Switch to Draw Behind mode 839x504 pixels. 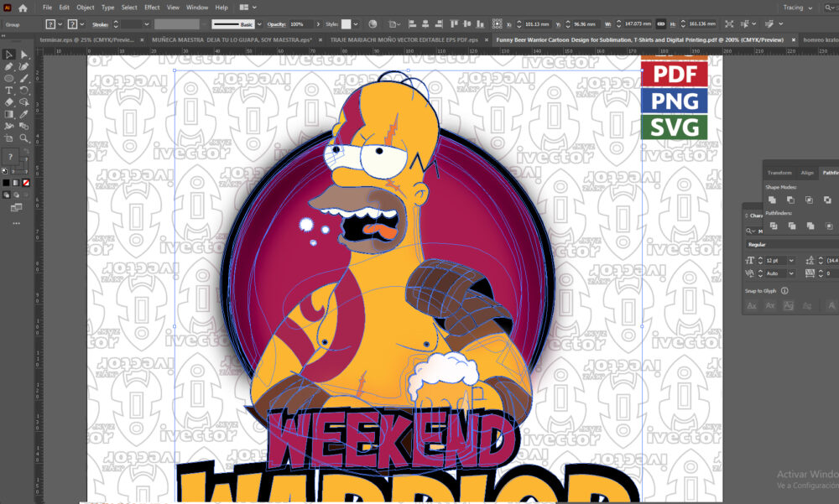click(15, 195)
